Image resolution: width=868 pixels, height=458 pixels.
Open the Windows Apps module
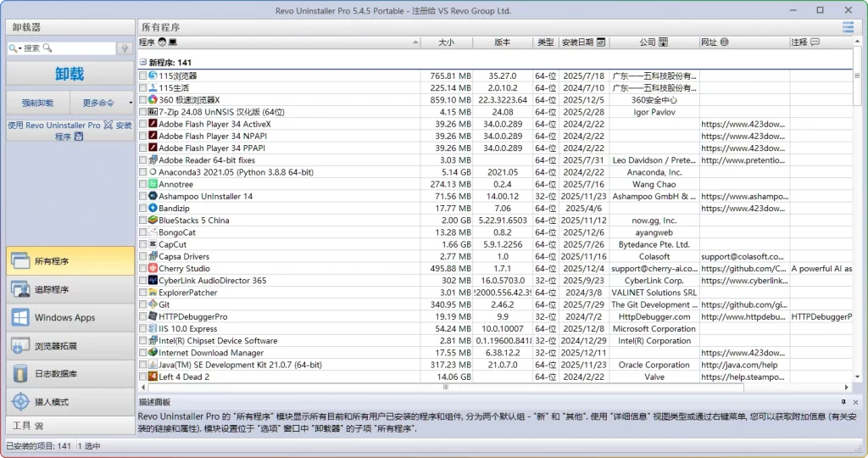pyautogui.click(x=70, y=317)
